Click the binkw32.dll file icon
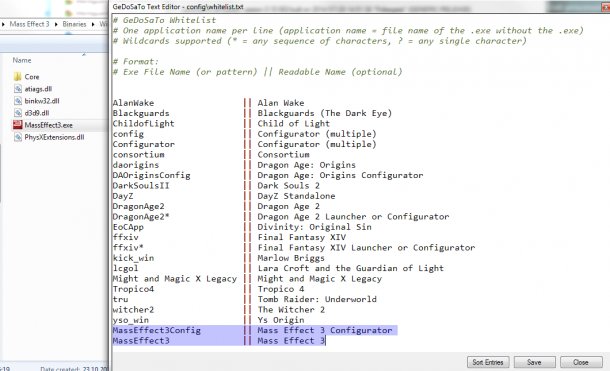This screenshot has height=371, width=610. 18,101
